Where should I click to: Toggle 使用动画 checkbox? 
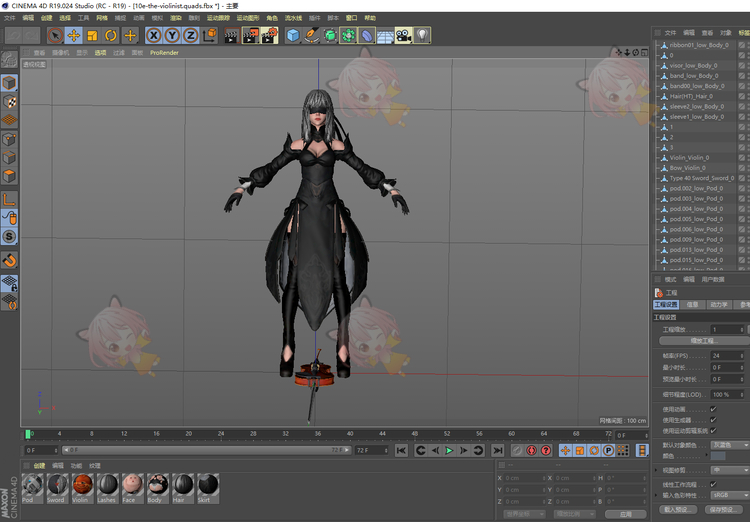tap(713, 409)
